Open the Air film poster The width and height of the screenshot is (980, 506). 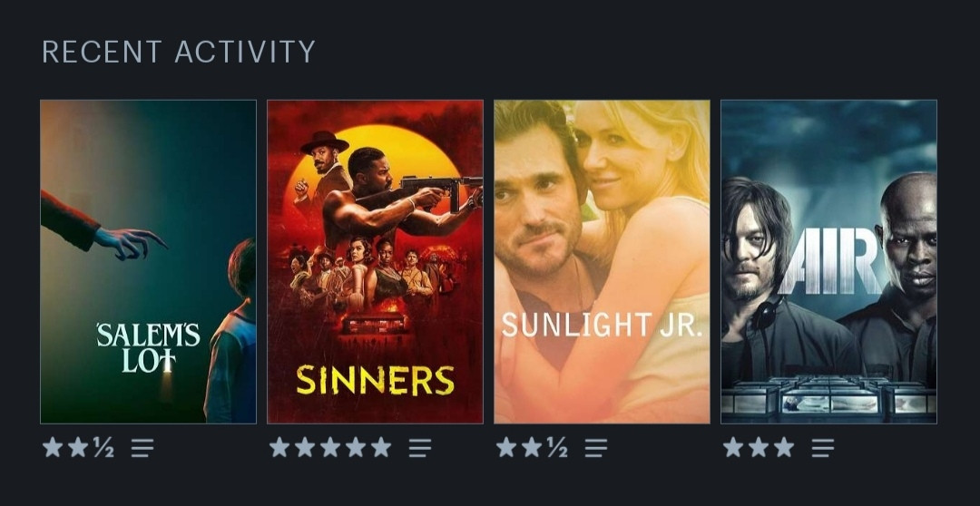[x=828, y=262]
